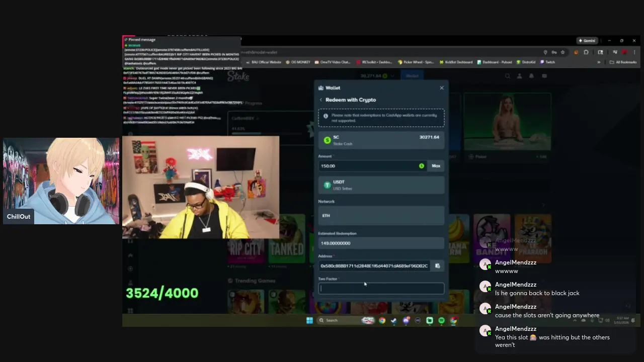
Task: Open the SC Stake Cash currency selector
Action: (x=381, y=140)
